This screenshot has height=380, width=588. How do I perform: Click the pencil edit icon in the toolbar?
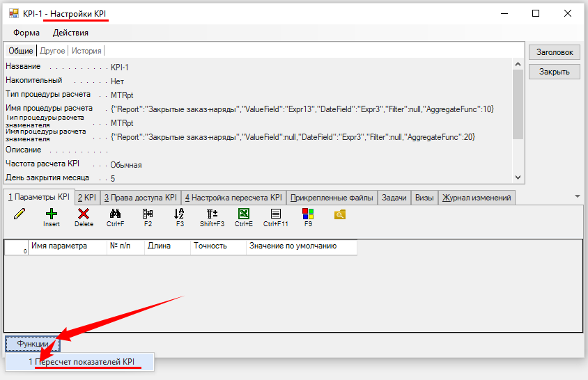(19, 214)
